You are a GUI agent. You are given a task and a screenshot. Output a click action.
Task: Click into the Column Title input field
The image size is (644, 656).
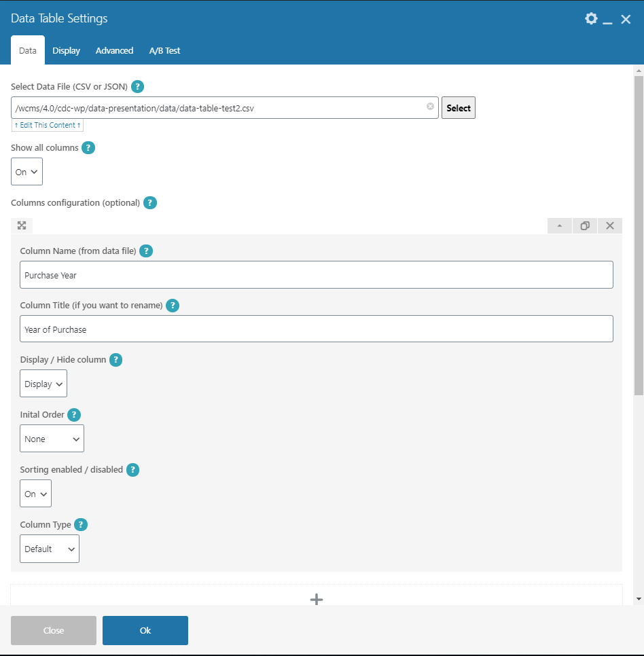(317, 329)
